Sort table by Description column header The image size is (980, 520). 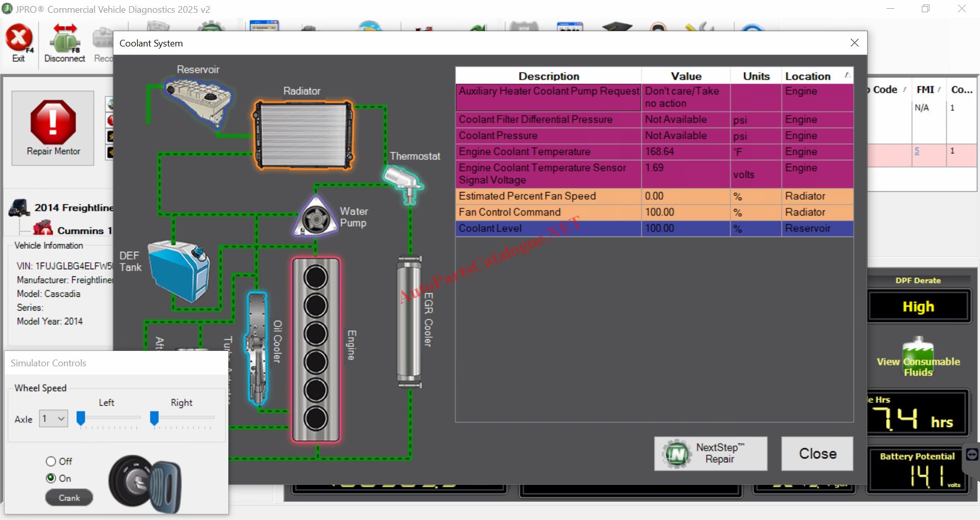pyautogui.click(x=548, y=76)
